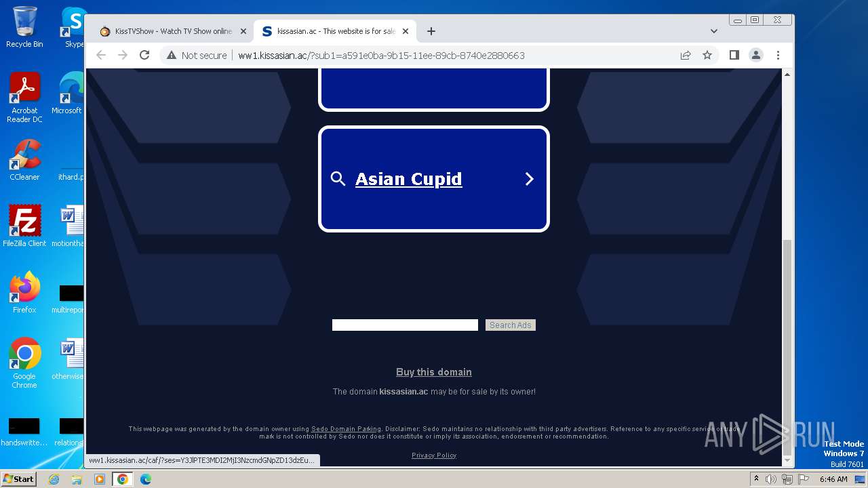Image resolution: width=868 pixels, height=488 pixels.
Task: Launch FileZilla Client from desktop
Action: [24, 226]
